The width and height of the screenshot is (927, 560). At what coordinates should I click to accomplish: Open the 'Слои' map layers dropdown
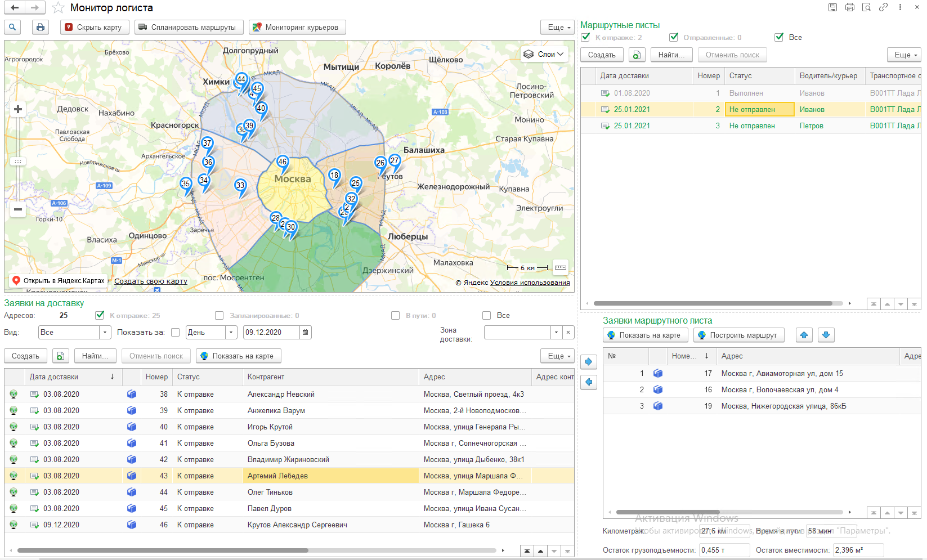click(x=544, y=54)
